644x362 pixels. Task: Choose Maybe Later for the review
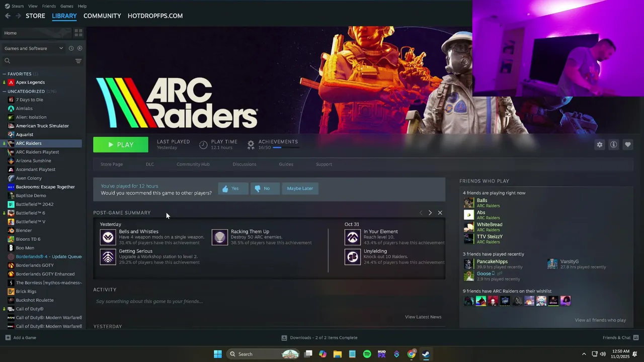coord(300,189)
